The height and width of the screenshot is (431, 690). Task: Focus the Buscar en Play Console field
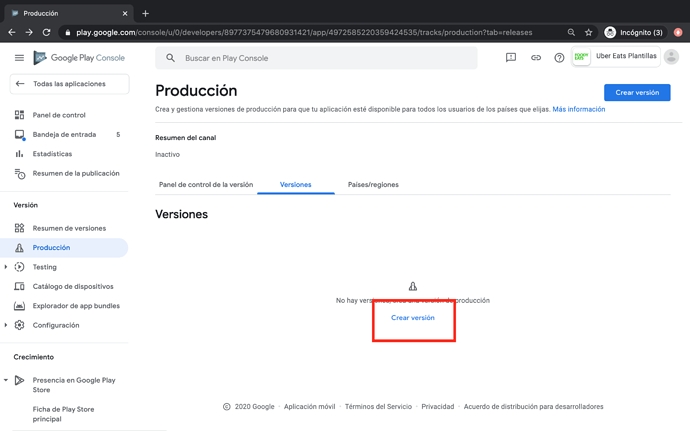tap(320, 58)
